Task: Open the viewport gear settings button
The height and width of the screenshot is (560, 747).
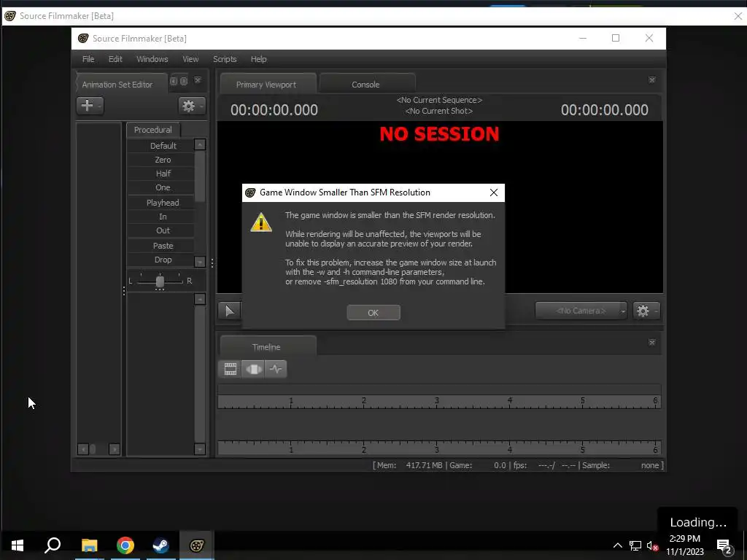Action: point(646,311)
